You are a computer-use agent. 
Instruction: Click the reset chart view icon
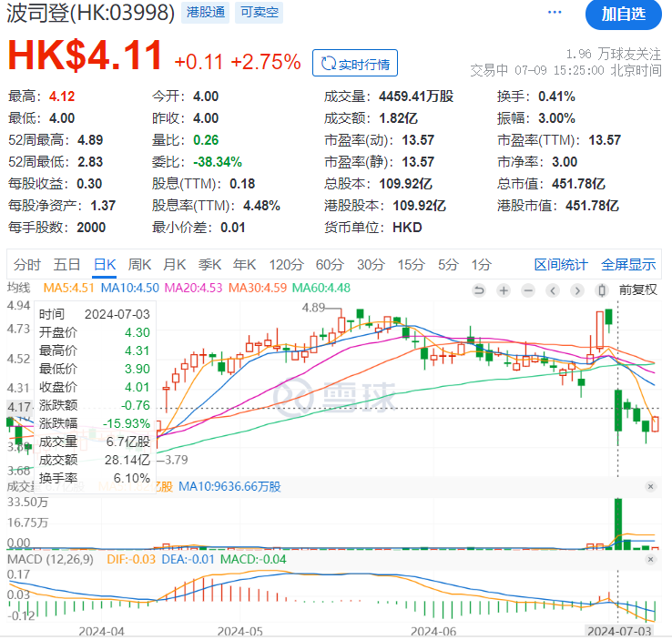click(x=479, y=290)
